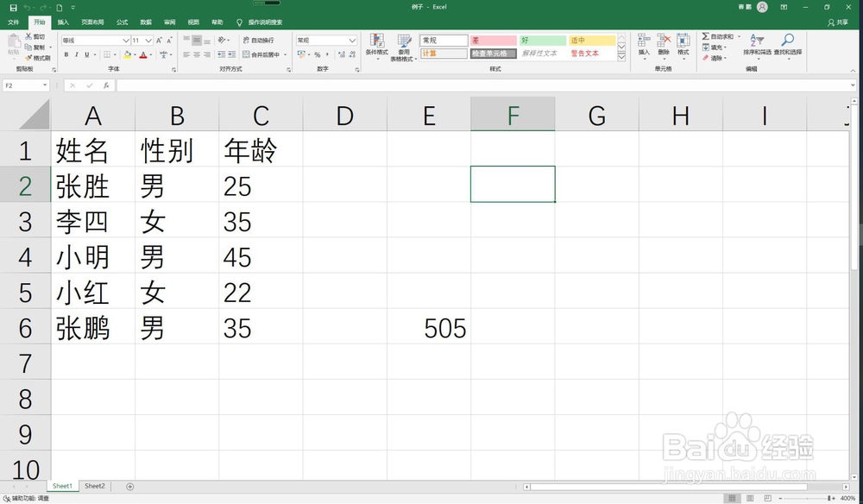
Task: Toggle bold formatting on selected cell
Action: pos(66,54)
